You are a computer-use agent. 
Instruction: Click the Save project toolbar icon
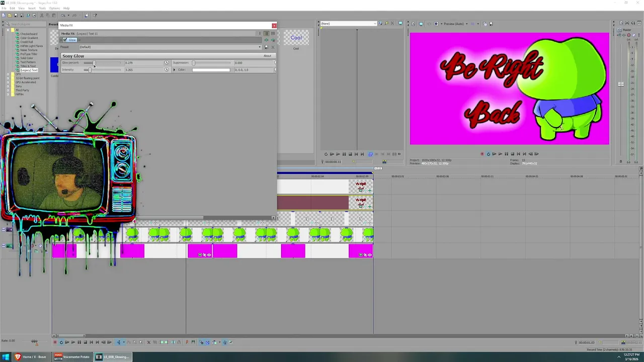(16, 15)
